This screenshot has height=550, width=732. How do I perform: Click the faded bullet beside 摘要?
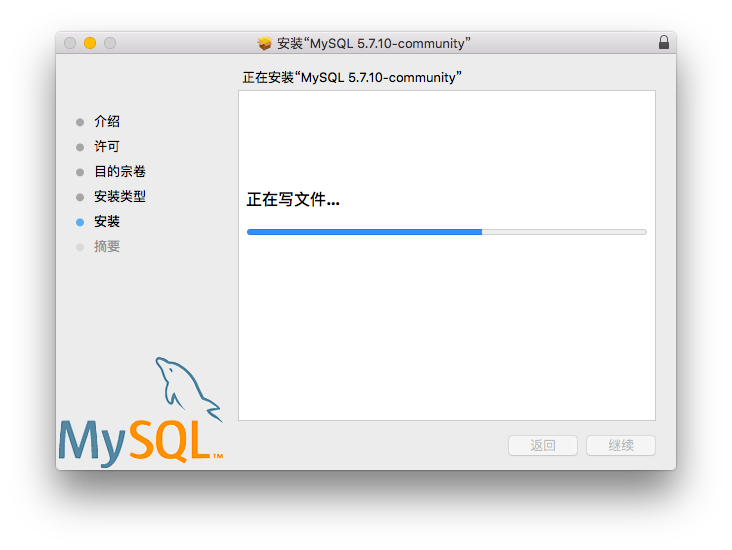(80, 247)
